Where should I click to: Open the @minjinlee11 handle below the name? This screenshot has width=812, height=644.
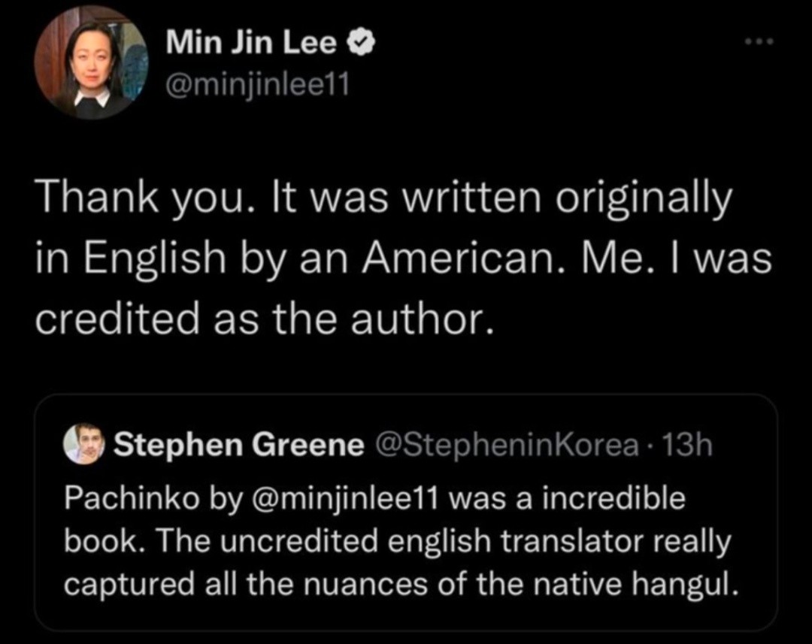point(257,84)
